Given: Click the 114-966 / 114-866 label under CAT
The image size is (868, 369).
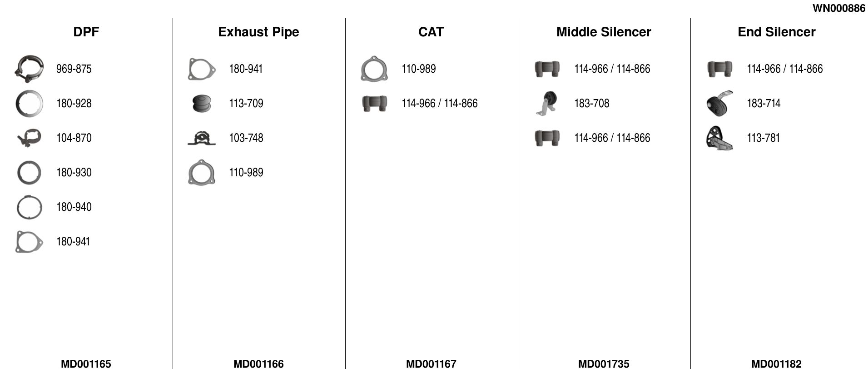Looking at the screenshot, I should coord(440,104).
